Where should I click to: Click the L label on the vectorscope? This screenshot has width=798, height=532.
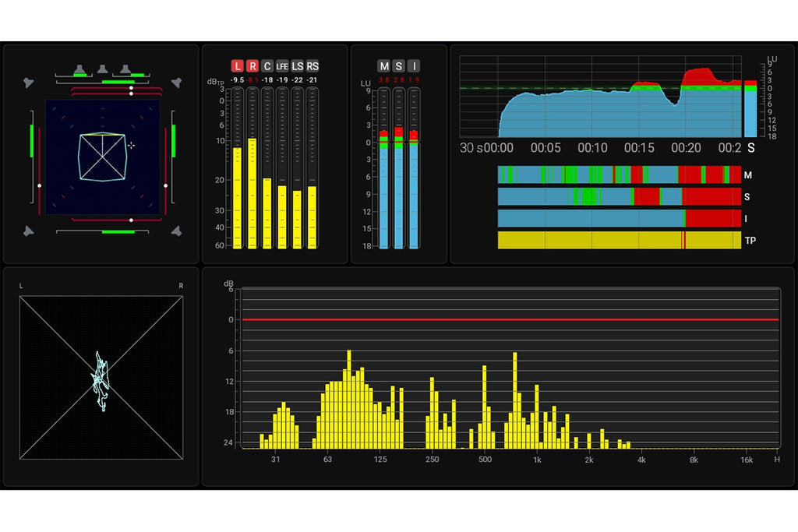(x=21, y=286)
